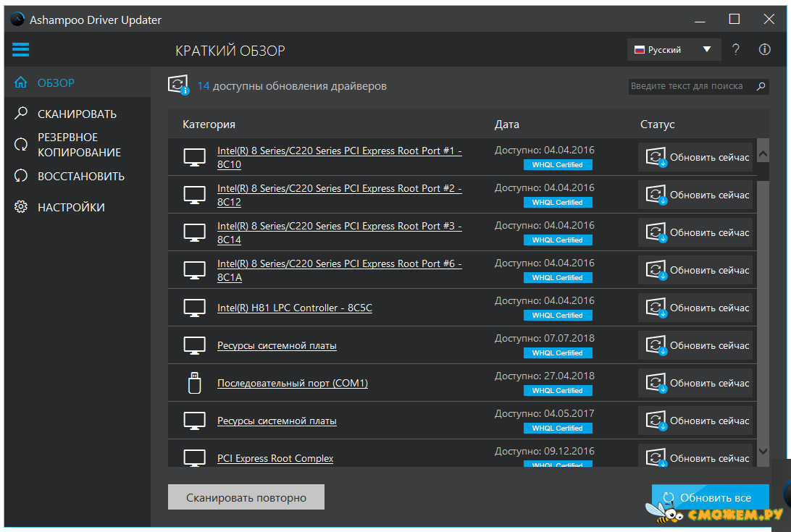The image size is (791, 532).
Task: Open СКАНИРОВАТЬ section
Action: (77, 114)
